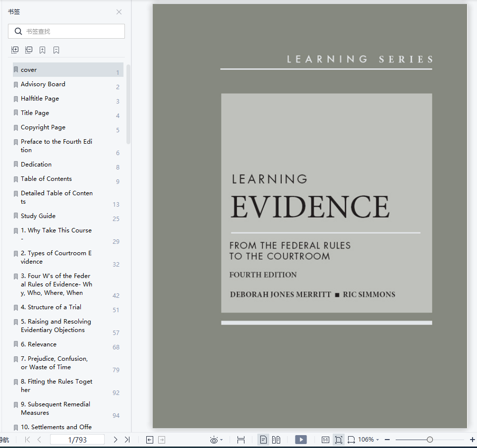Go back to the previous view
Screen dimensions: 477x448
[150, 440]
